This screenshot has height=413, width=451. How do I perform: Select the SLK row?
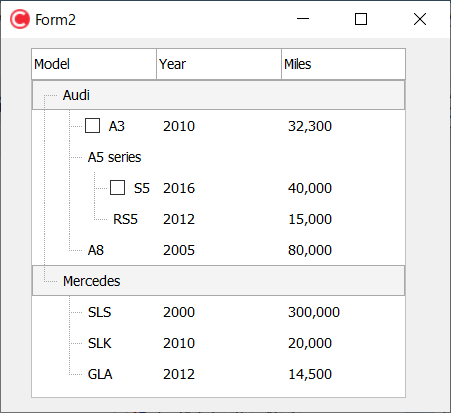[219, 343]
